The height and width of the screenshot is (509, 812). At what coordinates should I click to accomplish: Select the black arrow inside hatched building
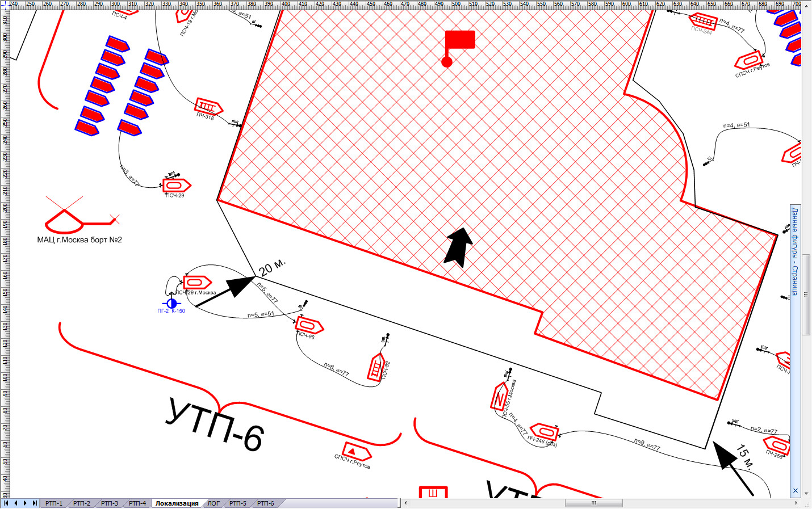(x=459, y=247)
